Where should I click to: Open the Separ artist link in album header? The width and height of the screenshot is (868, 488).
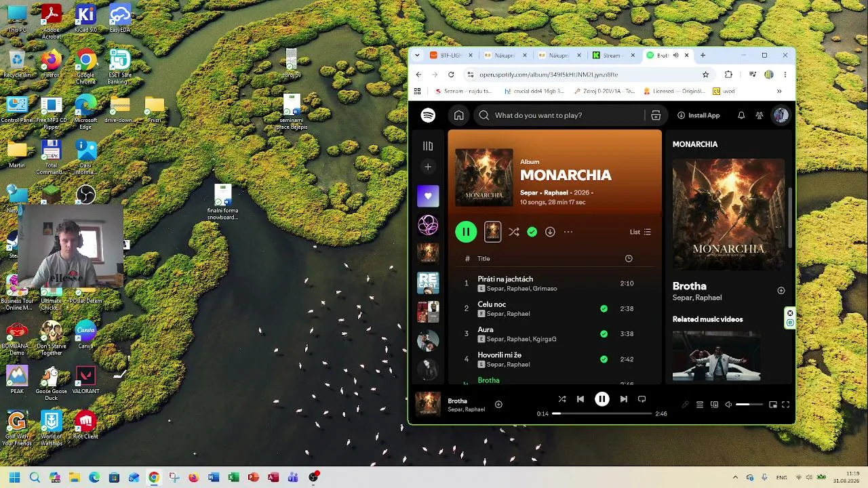[529, 192]
